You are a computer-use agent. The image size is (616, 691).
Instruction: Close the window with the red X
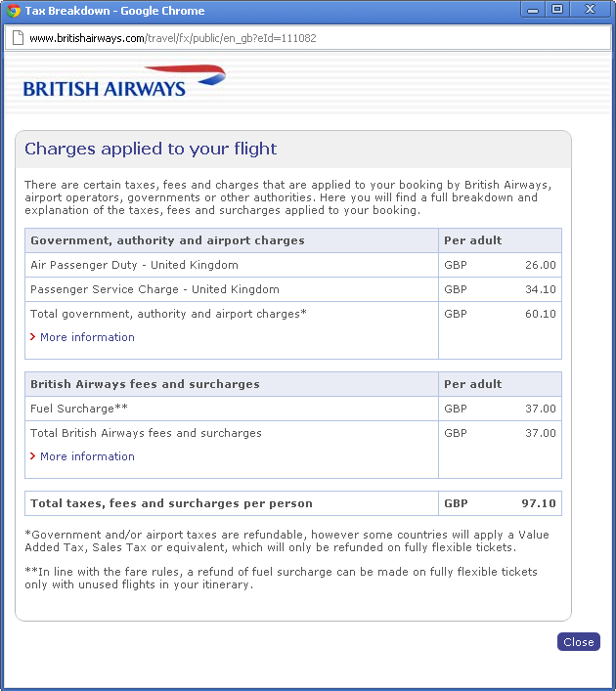pos(590,10)
